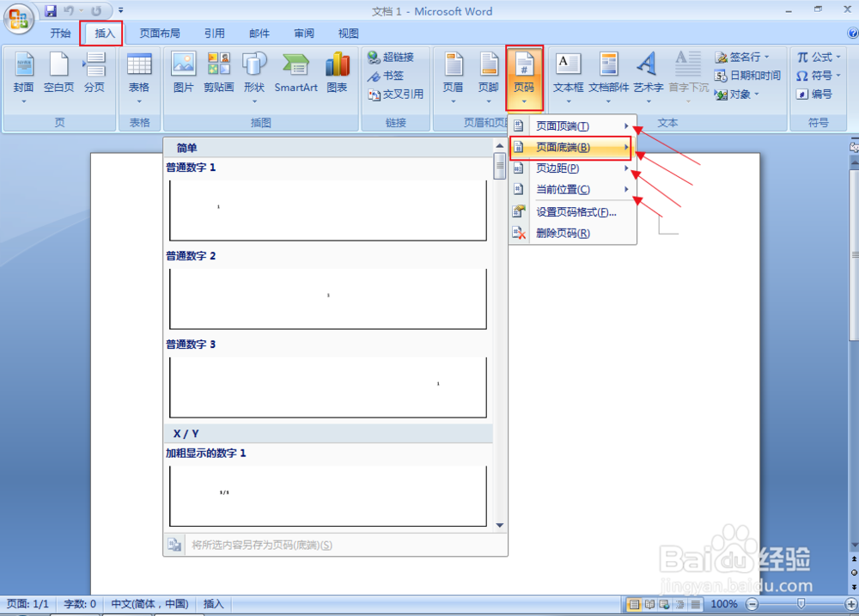Open 页边距 submenu
Screen dimensions: 859x616
(x=572, y=168)
